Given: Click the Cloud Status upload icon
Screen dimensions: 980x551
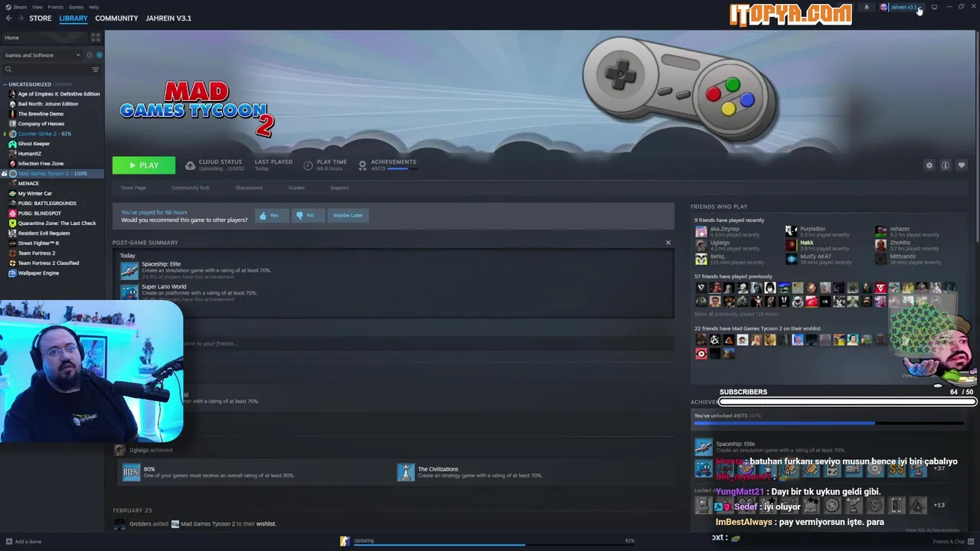Looking at the screenshot, I should [x=190, y=165].
